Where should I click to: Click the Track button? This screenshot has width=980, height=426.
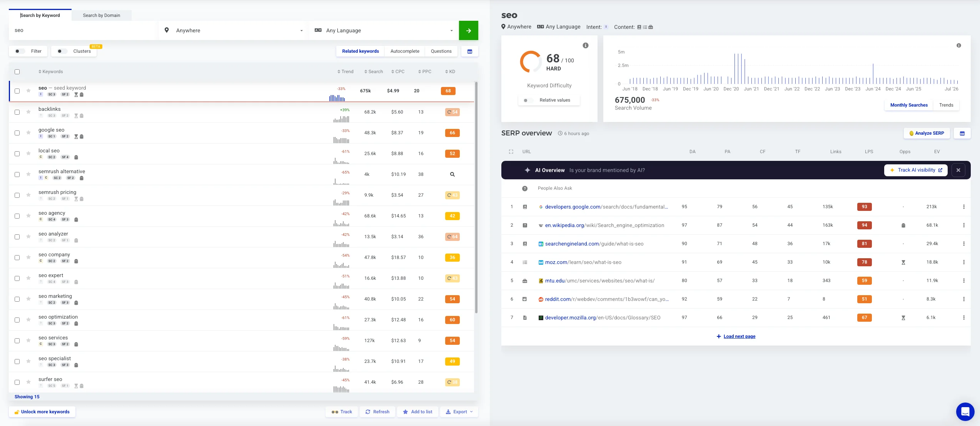342,412
